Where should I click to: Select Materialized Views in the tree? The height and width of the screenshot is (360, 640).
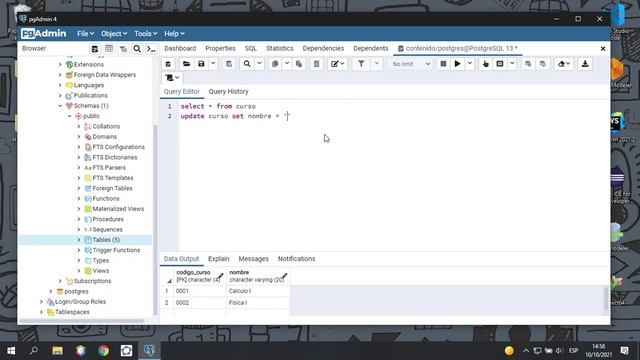(118, 209)
